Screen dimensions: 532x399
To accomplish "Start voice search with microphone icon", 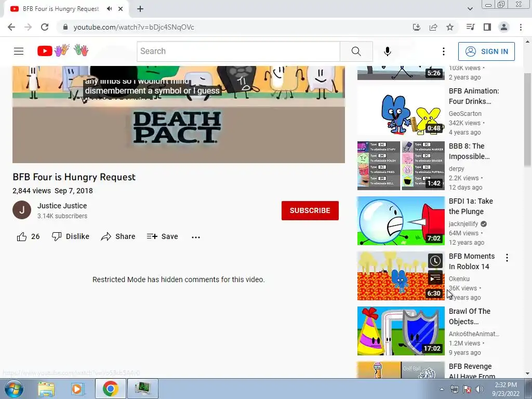I will pos(388,51).
